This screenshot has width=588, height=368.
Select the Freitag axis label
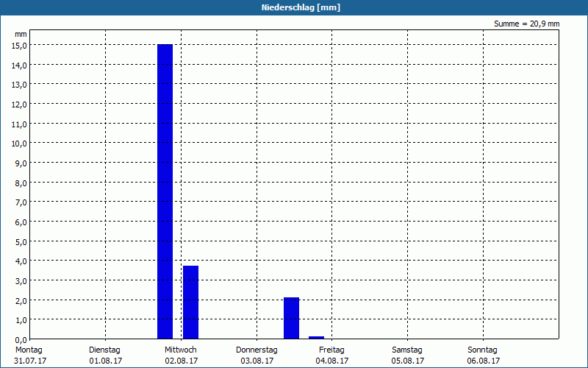coord(331,350)
